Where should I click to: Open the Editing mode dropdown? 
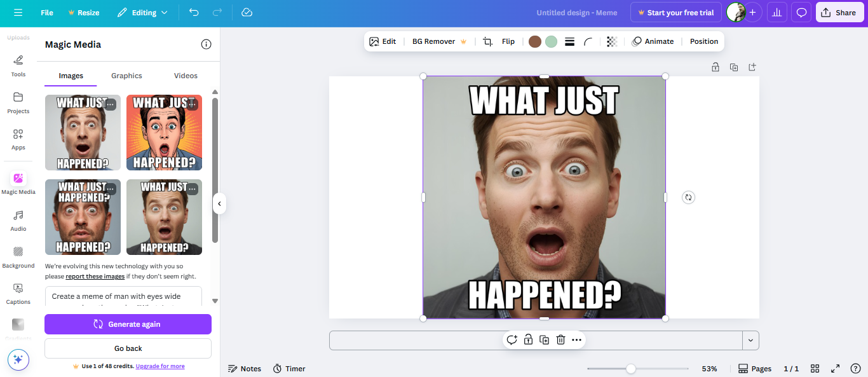click(x=142, y=12)
